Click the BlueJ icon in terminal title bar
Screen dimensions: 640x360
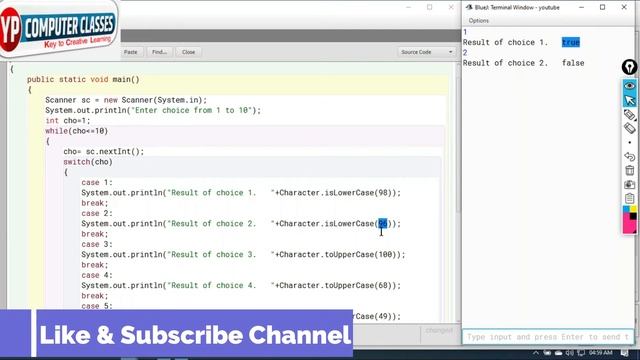469,7
